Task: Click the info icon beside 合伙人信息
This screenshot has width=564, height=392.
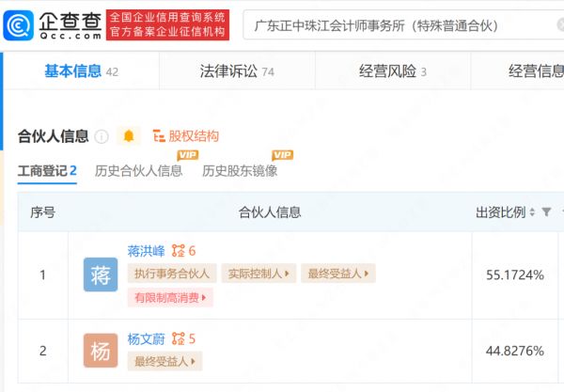Action: tap(102, 136)
